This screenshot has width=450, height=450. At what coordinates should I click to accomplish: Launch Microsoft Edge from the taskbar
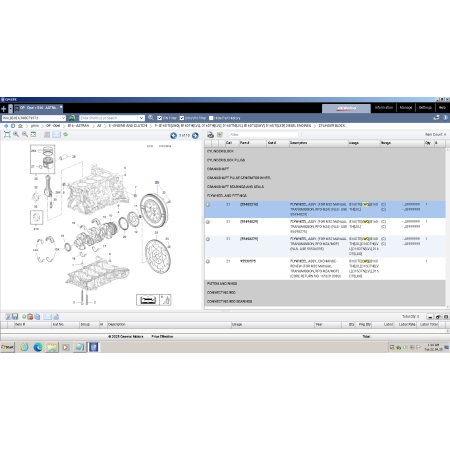coord(38,347)
